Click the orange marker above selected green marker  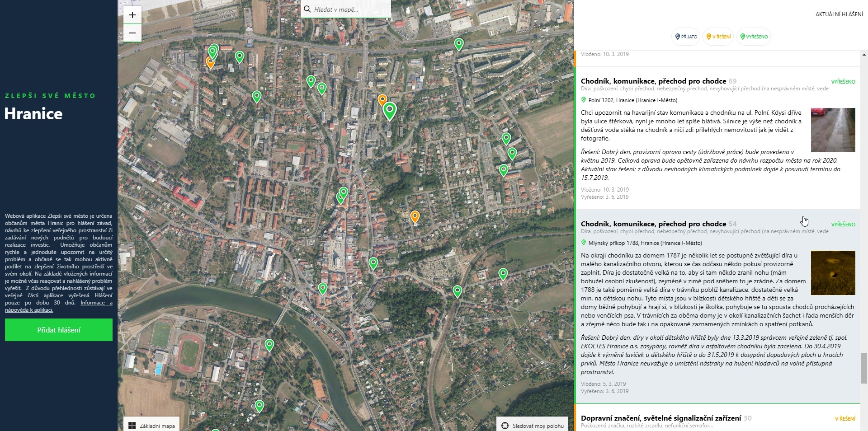[382, 100]
